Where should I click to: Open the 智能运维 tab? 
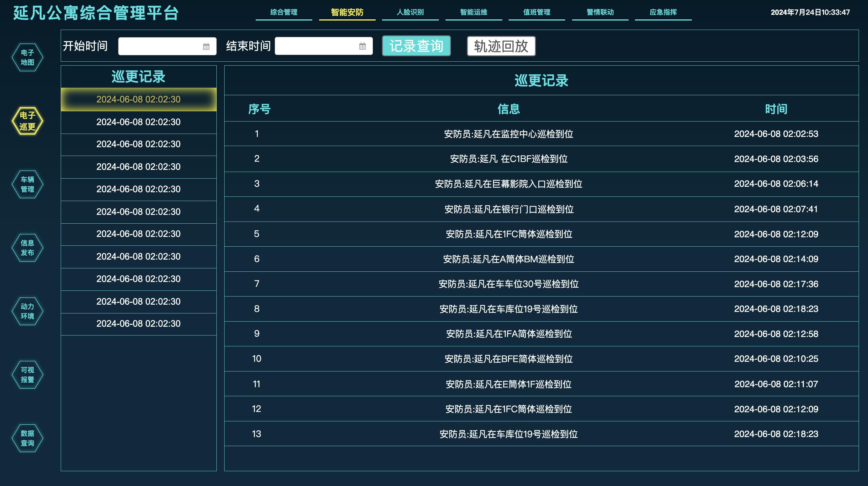click(x=473, y=12)
